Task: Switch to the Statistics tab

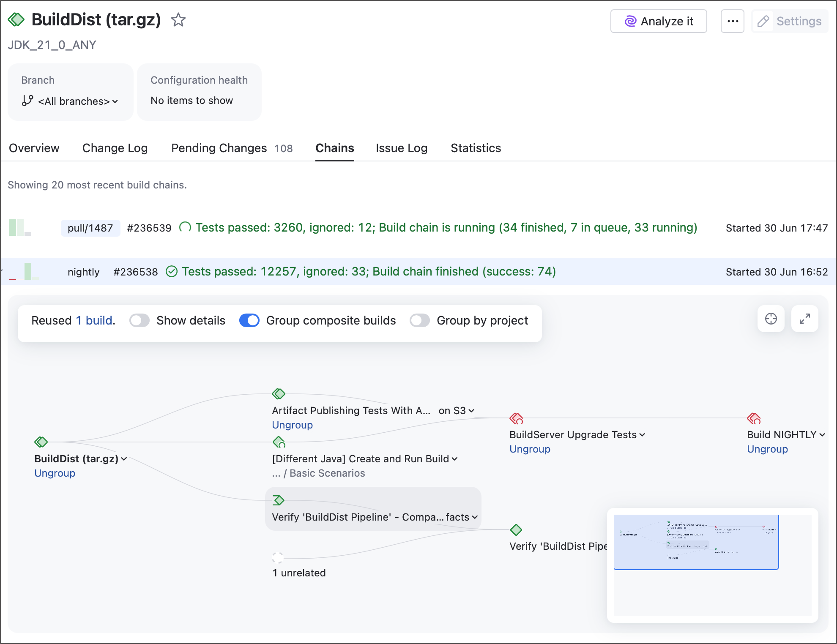Action: tap(476, 148)
